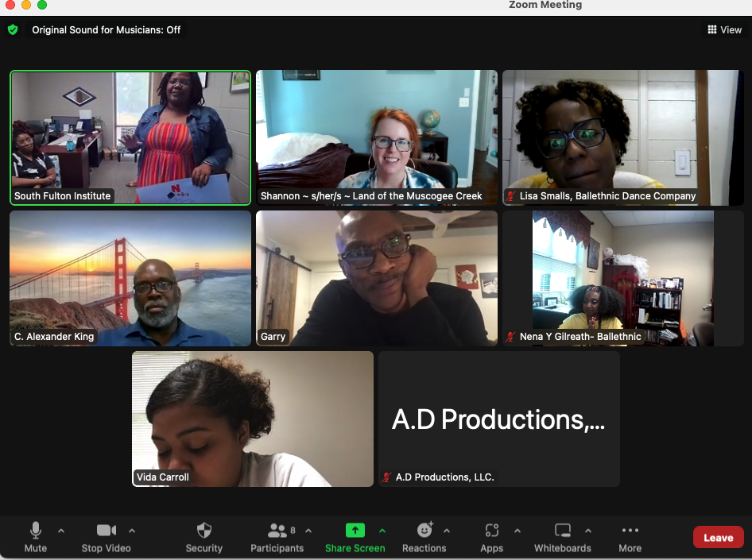752x560 pixels.
Task: Click the More text label
Action: coord(630,548)
